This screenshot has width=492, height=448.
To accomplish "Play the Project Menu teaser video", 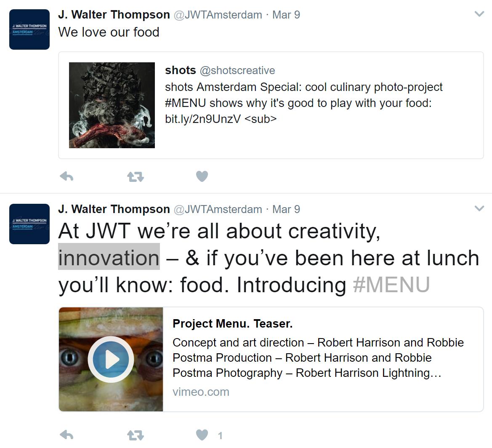I will point(111,360).
